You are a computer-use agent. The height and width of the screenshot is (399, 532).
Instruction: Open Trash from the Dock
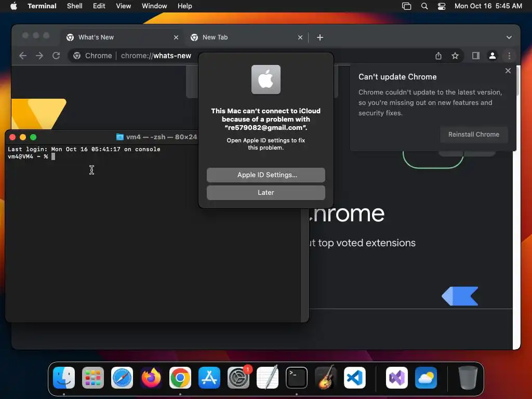point(468,378)
